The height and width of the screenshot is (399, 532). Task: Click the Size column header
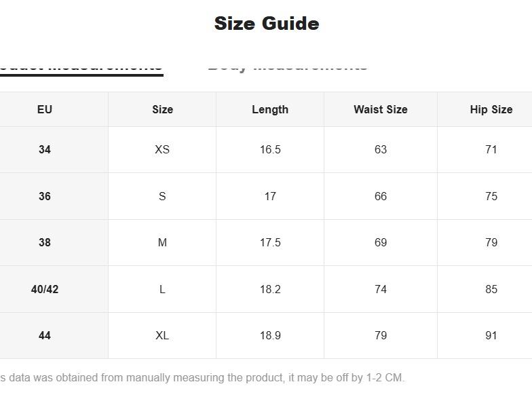[162, 109]
